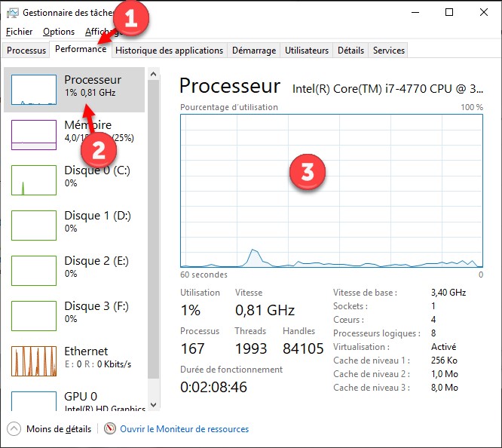The height and width of the screenshot is (448, 502).
Task: Open the Options menu
Action: (x=59, y=32)
